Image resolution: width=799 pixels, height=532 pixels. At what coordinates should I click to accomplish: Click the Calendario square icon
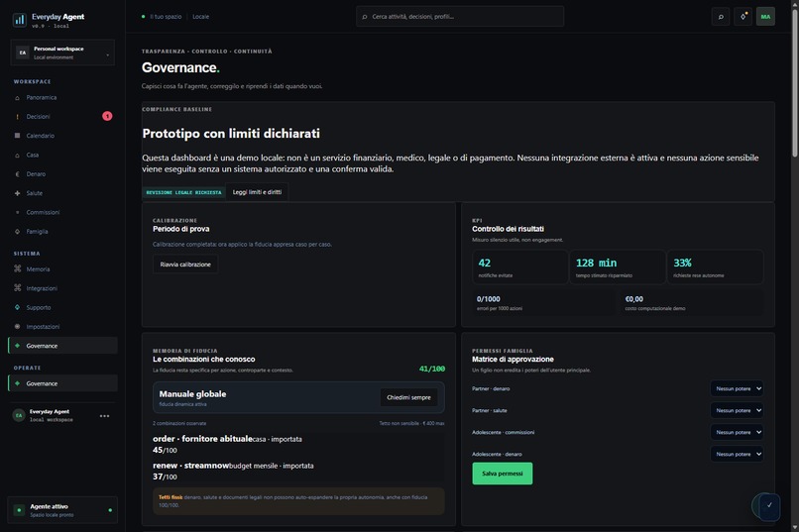point(17,136)
